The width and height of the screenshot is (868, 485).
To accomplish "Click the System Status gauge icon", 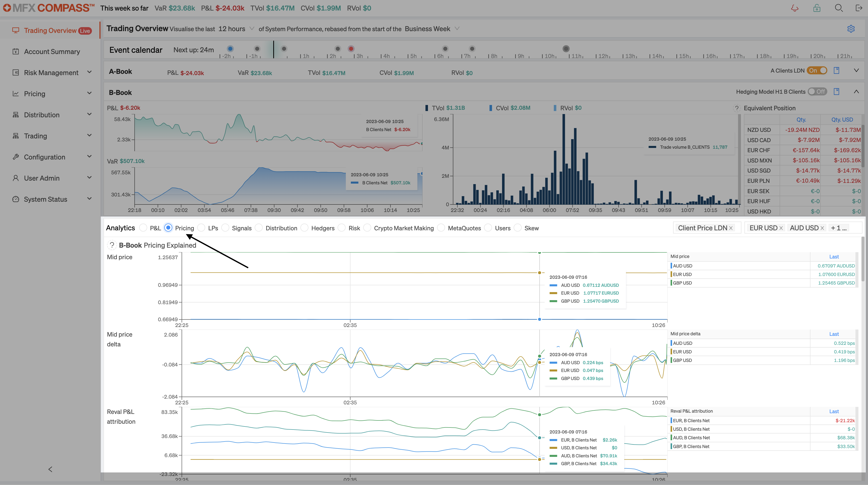I will 16,199.
